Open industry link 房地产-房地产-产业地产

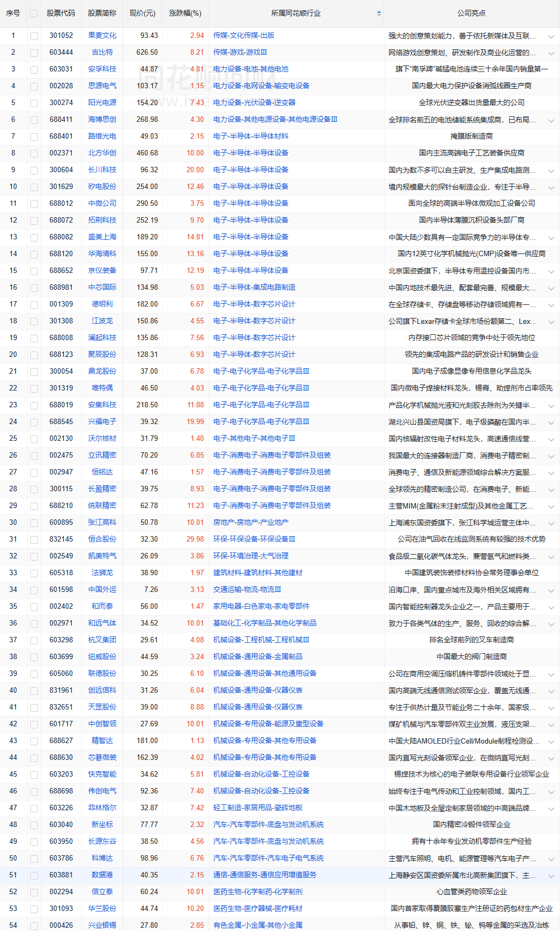coord(251,523)
